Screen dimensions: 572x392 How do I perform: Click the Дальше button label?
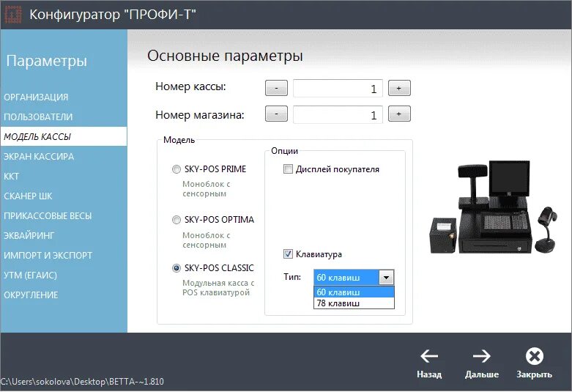point(481,374)
